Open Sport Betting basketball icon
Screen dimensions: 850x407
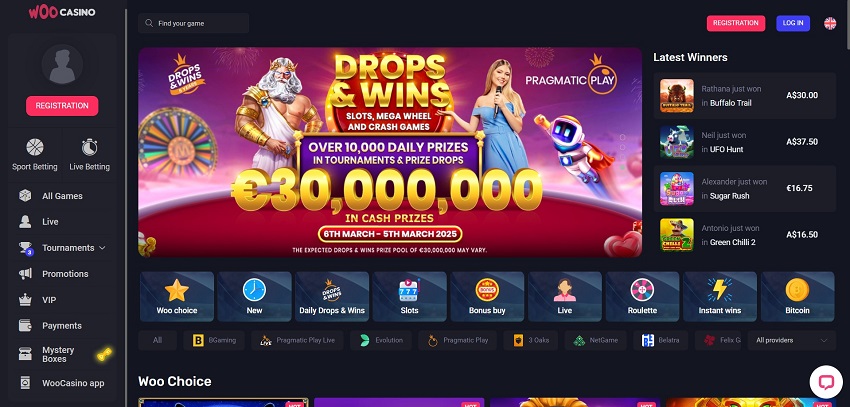(x=35, y=147)
